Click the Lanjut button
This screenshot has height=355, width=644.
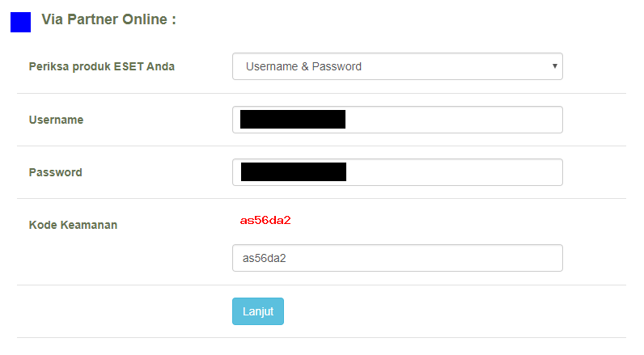[258, 311]
